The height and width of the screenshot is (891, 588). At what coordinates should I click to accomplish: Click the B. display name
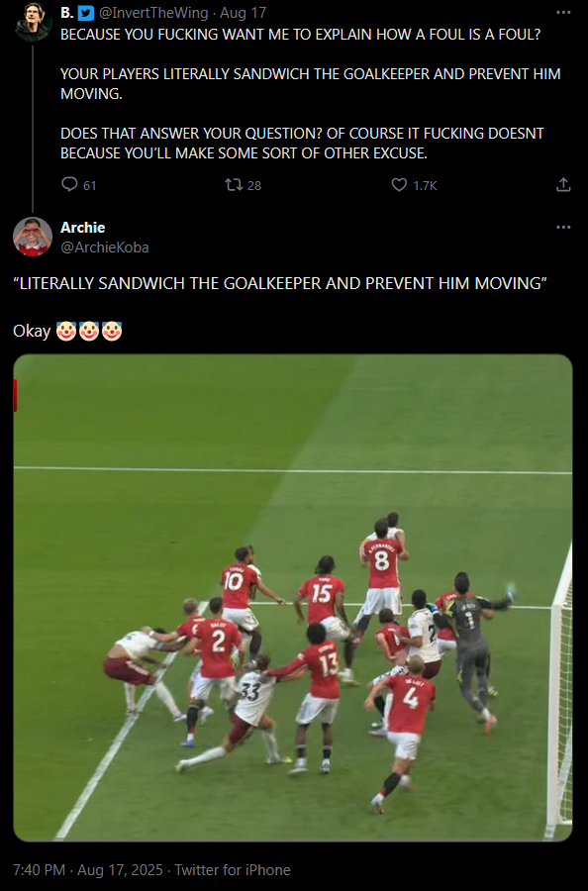pyautogui.click(x=67, y=13)
